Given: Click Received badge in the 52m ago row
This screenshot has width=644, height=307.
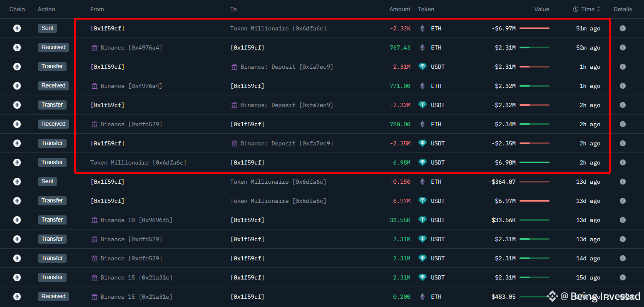Looking at the screenshot, I should [x=53, y=47].
